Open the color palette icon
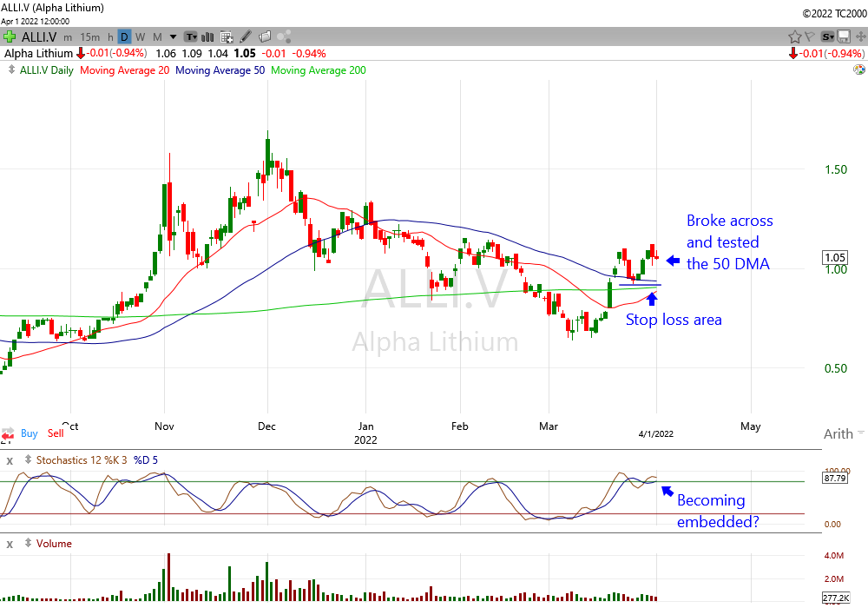 859,69
